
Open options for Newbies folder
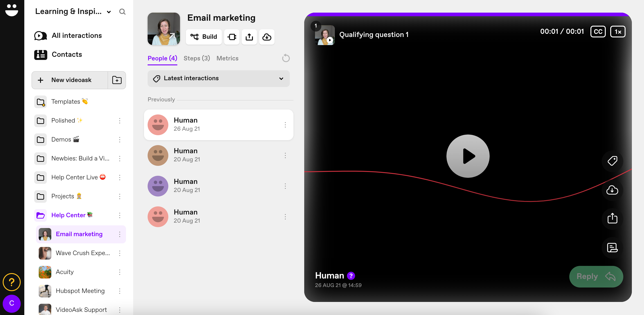click(x=119, y=158)
